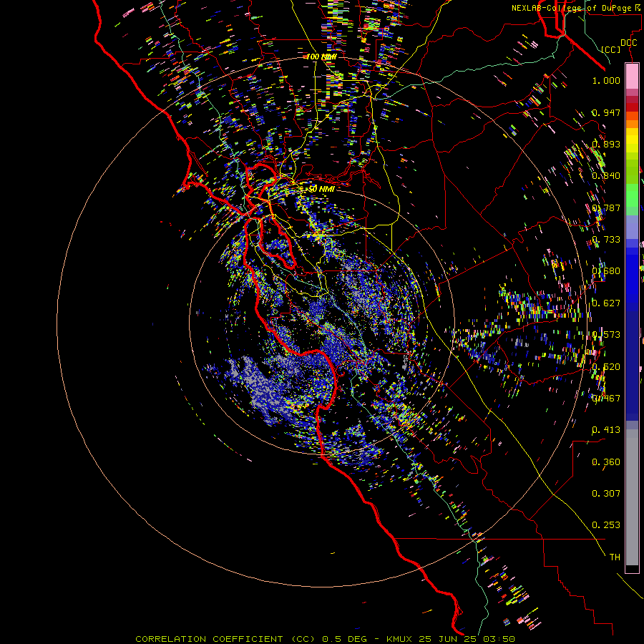Pick the gray segment of the color bar
644x644 pixels.
pyautogui.click(x=632, y=497)
